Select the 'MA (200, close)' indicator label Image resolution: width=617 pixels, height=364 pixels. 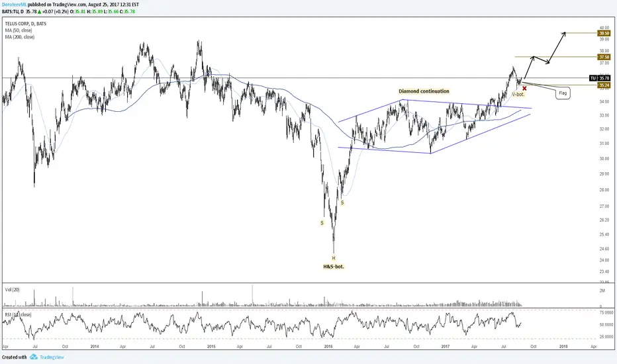20,37
